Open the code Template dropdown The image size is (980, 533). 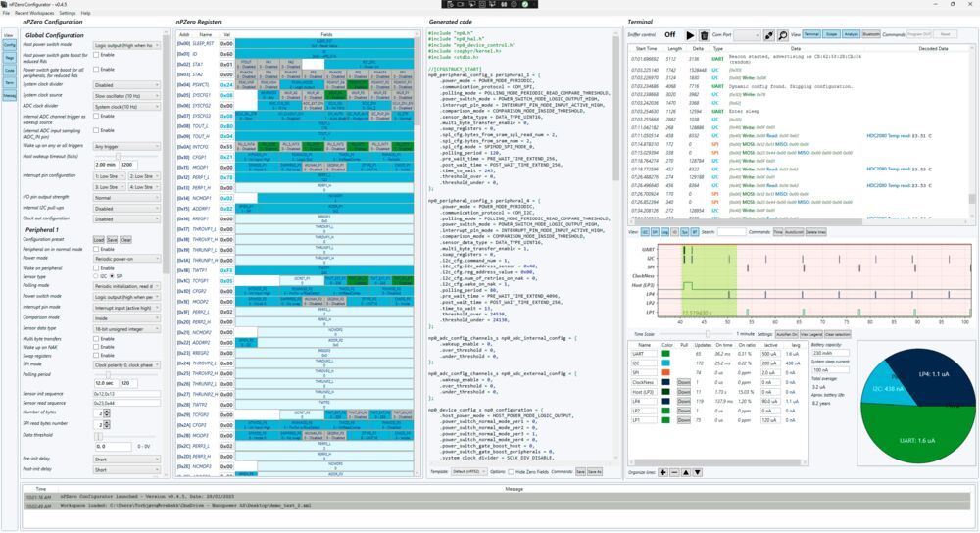(x=468, y=472)
